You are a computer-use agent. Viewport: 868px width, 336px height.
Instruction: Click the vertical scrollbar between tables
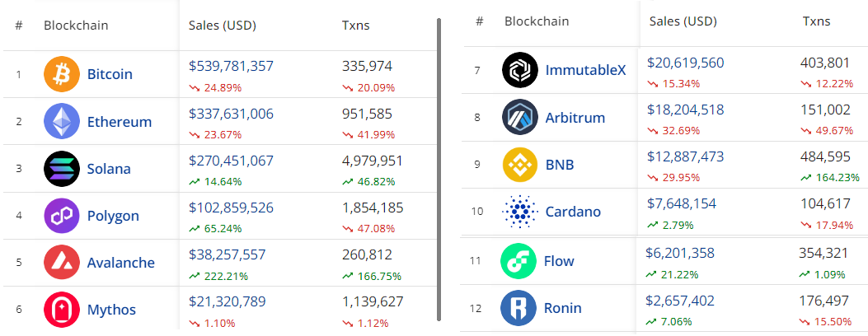[439, 170]
